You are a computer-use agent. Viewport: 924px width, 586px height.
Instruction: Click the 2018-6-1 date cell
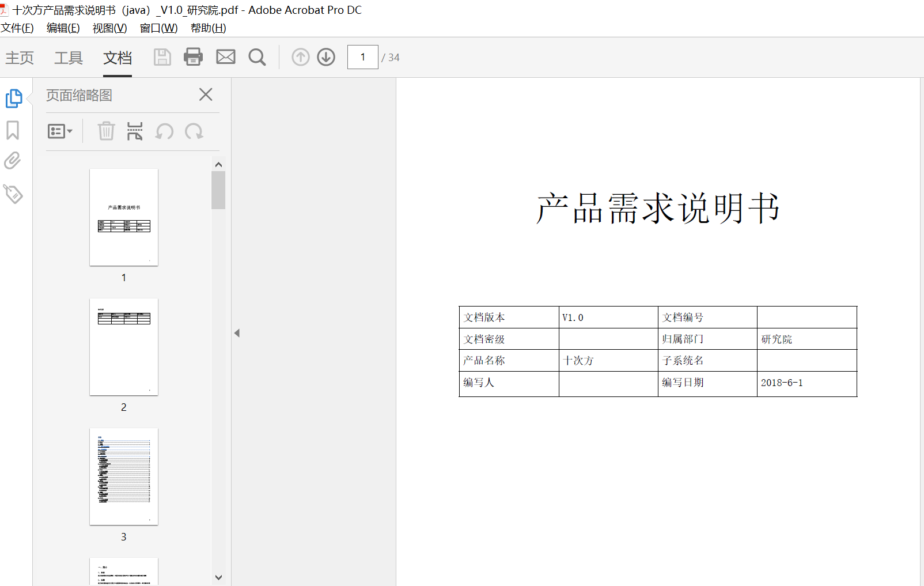807,384
